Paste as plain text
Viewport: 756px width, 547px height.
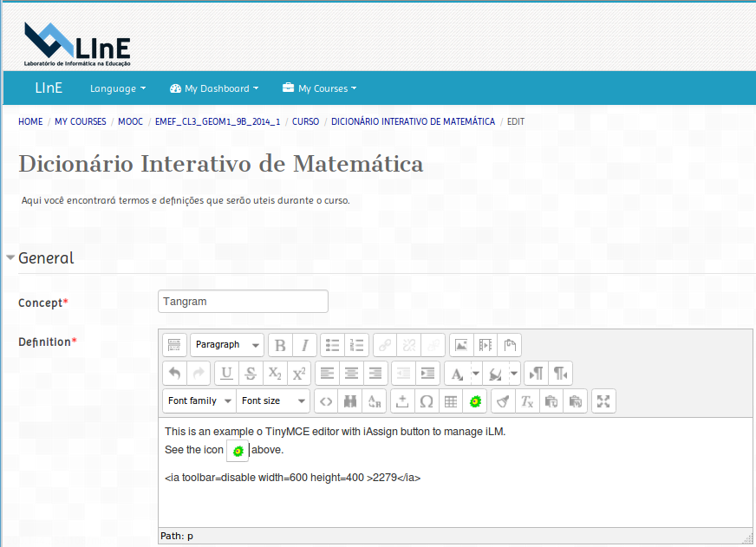coord(551,401)
